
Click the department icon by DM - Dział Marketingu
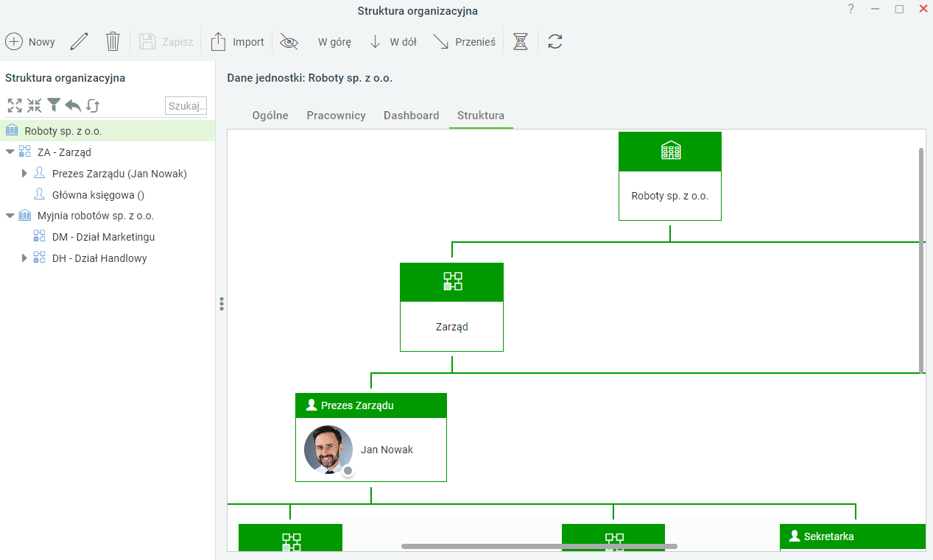coord(40,237)
